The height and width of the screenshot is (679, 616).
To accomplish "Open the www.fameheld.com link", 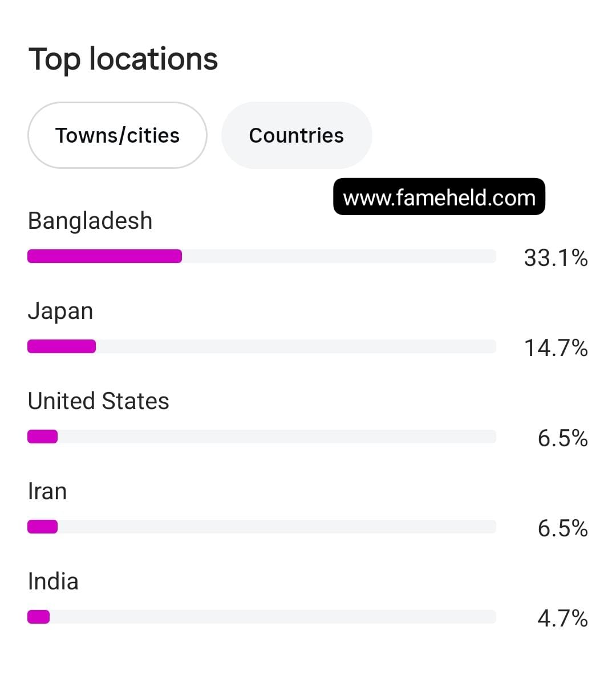I will coord(439,197).
